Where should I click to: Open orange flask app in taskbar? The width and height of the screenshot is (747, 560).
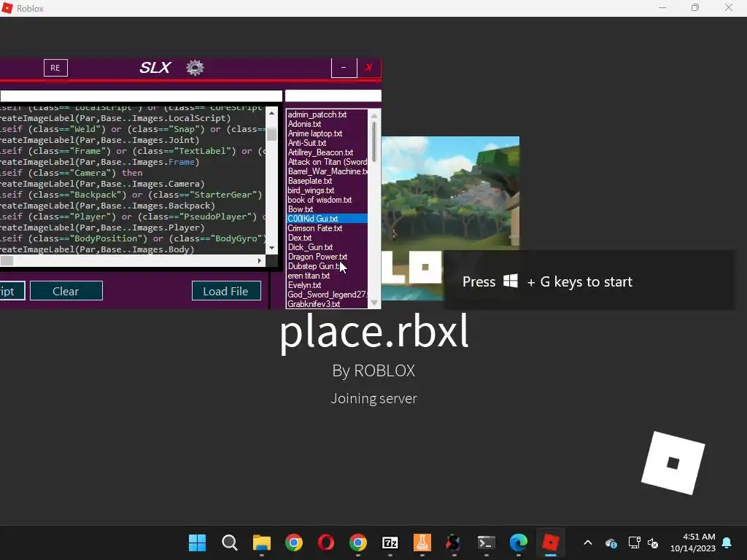click(x=422, y=542)
